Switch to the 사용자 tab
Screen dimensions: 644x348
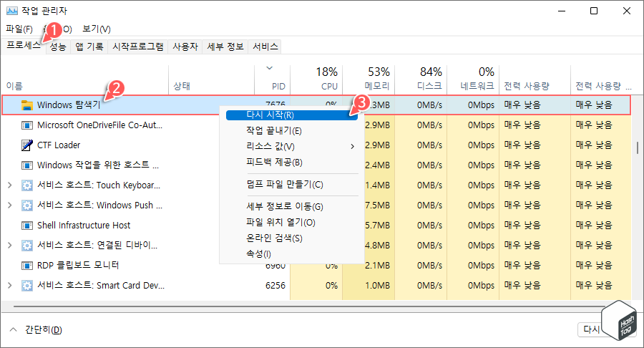[x=185, y=47]
